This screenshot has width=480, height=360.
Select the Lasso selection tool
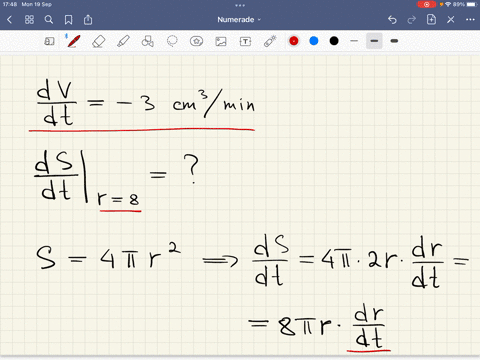(172, 41)
